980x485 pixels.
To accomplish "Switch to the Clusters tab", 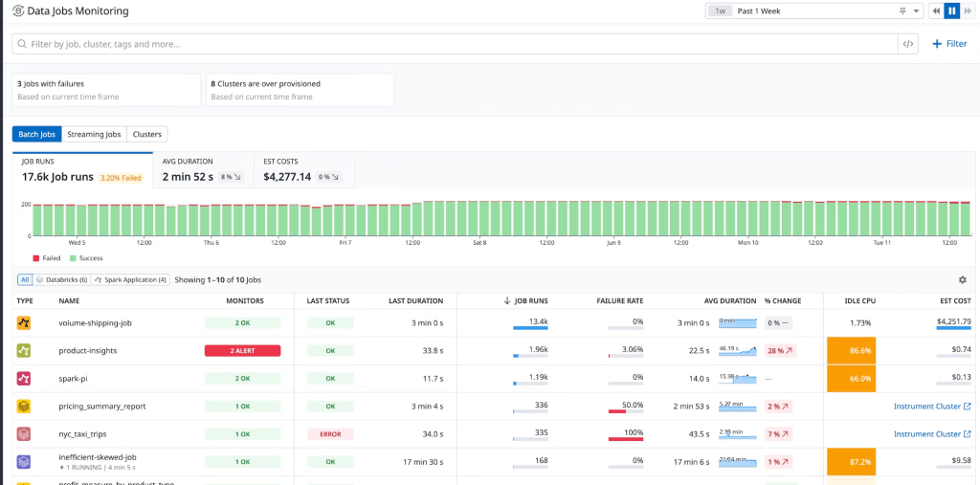I will [x=146, y=134].
